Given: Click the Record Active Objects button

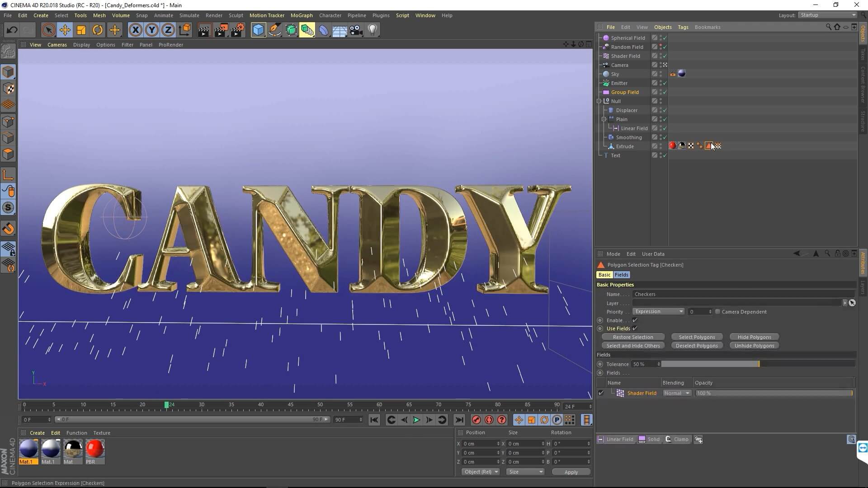Looking at the screenshot, I should [x=476, y=420].
